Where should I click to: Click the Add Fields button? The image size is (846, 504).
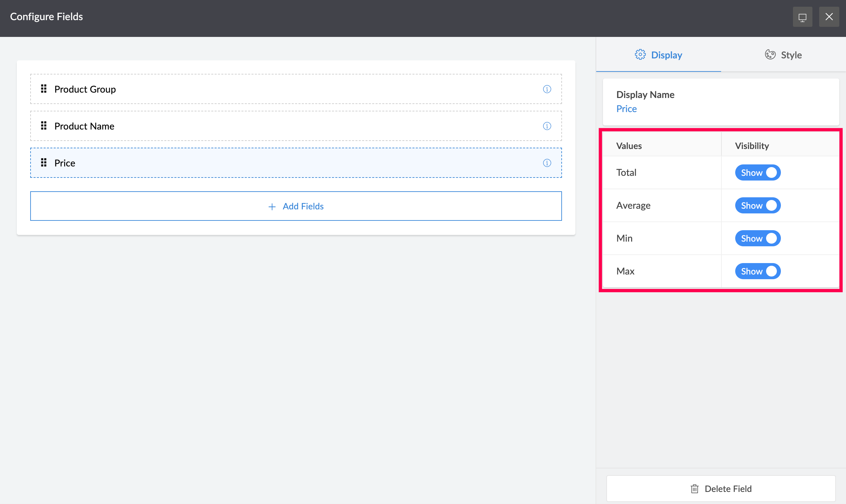click(295, 206)
